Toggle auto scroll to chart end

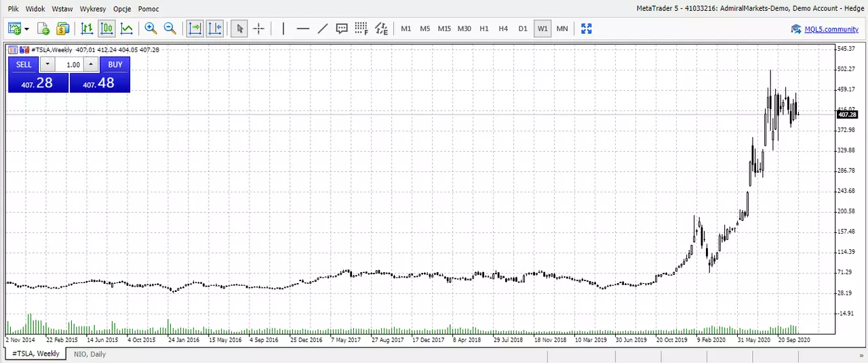pyautogui.click(x=195, y=28)
